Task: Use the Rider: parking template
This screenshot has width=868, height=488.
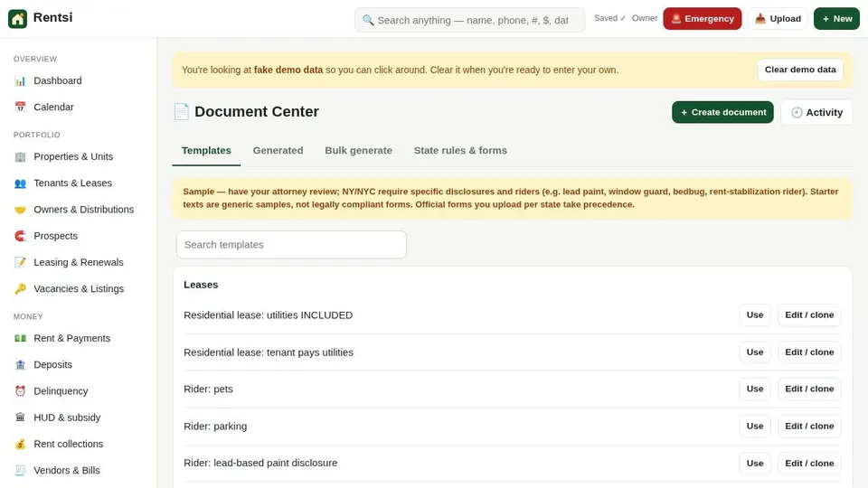Action: [x=754, y=426]
